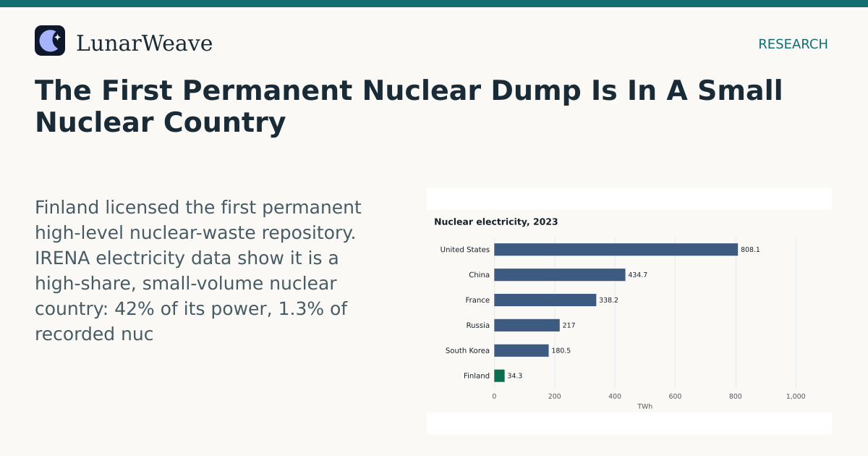
Task: Click the "United States" axis label
Action: click(465, 250)
